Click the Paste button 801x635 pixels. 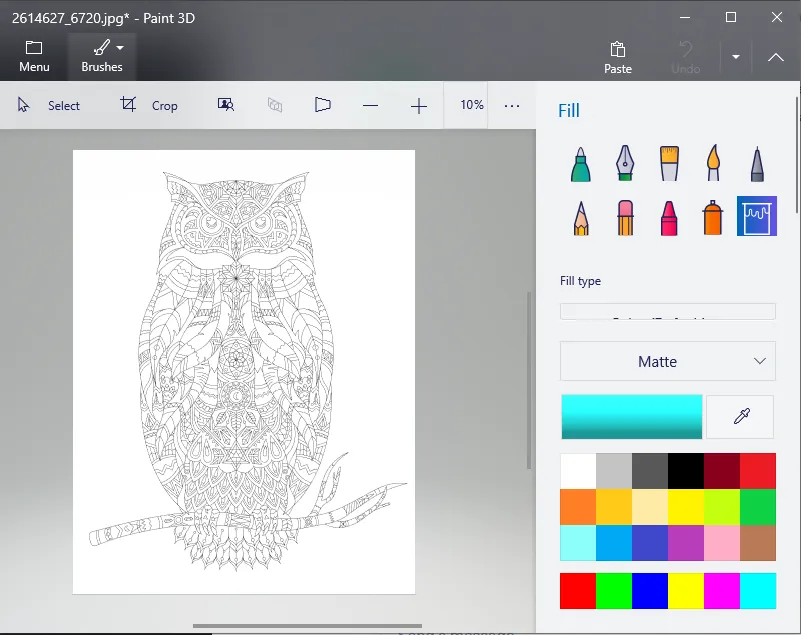[x=618, y=57]
